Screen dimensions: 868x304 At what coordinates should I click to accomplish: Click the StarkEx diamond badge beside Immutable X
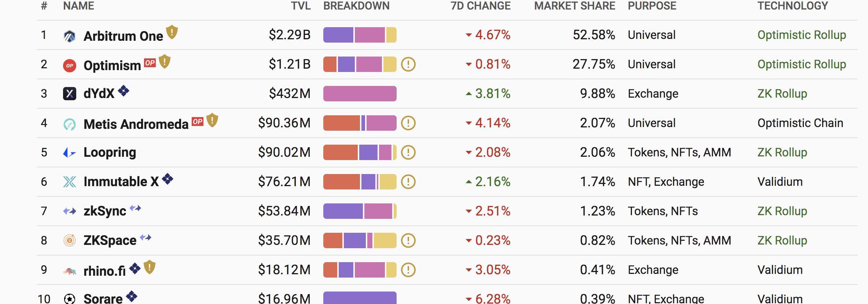pyautogui.click(x=168, y=179)
